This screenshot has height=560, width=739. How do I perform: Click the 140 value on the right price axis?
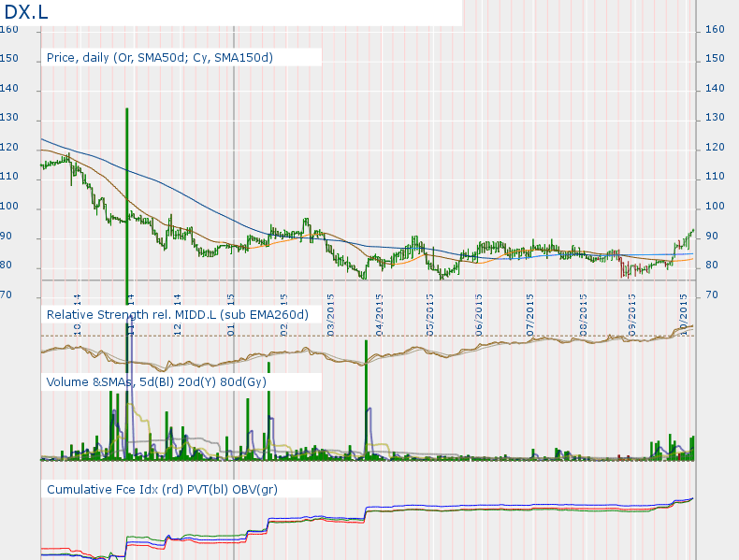(715, 88)
